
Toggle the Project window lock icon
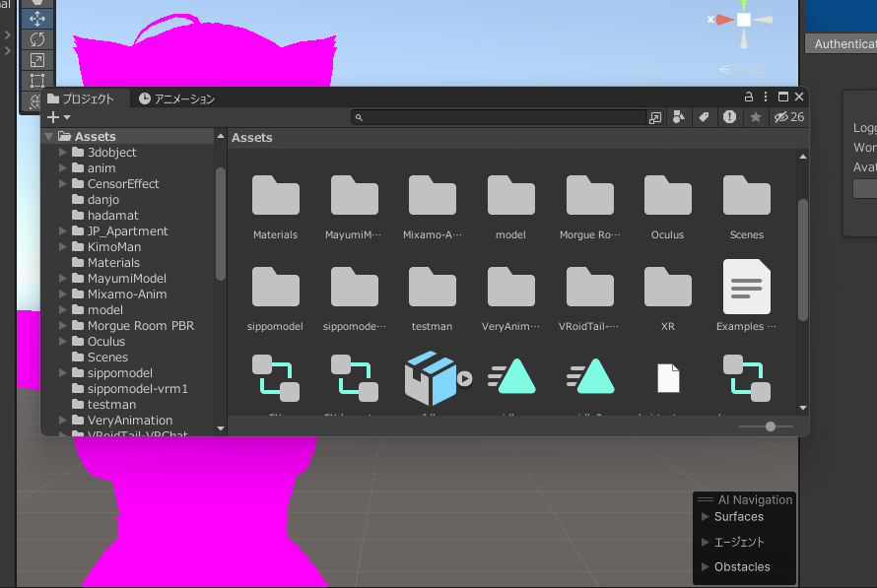click(x=749, y=97)
